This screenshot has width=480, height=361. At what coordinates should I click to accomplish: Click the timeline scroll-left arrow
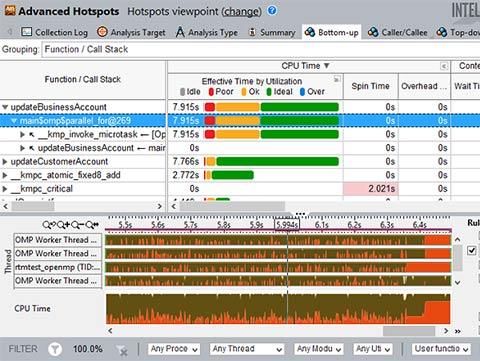click(110, 331)
